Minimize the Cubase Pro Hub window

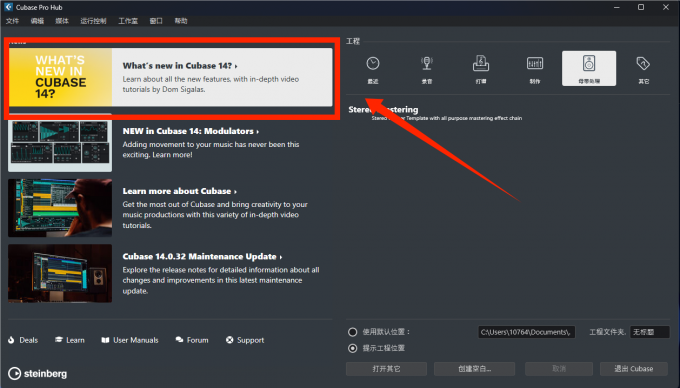(617, 7)
